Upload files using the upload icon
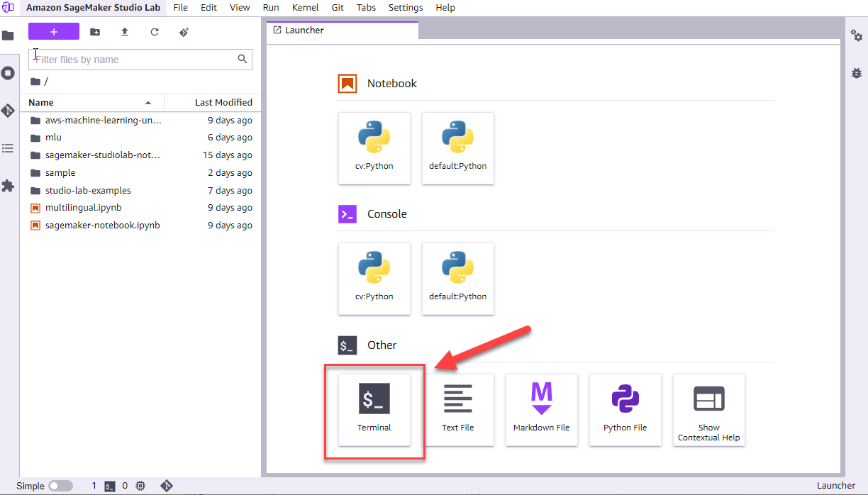 coord(125,32)
